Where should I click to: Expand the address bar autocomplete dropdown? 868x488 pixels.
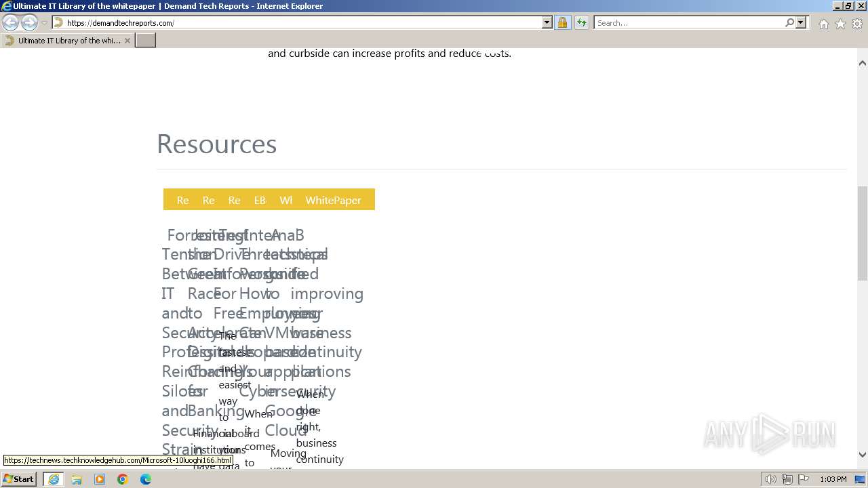(547, 22)
